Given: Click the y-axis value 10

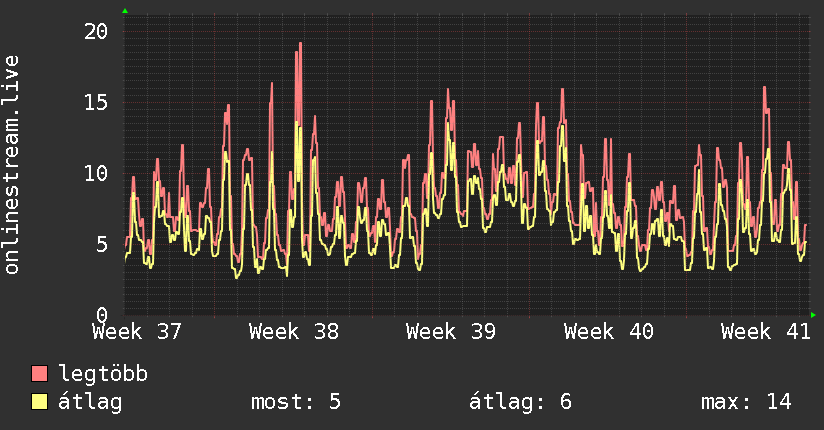Looking at the screenshot, I should 96,173.
